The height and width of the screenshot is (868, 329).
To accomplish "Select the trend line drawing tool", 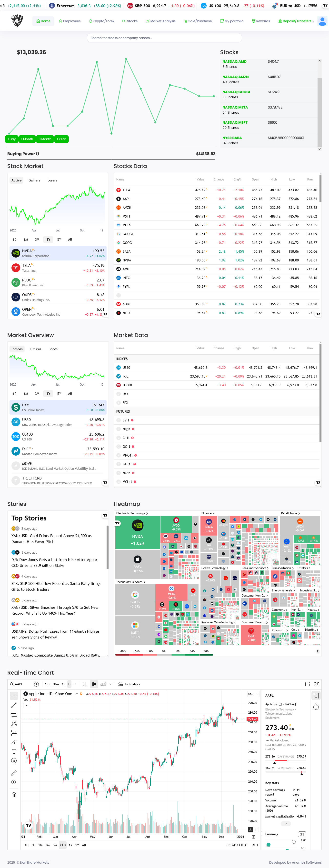I will pyautogui.click(x=14, y=705).
